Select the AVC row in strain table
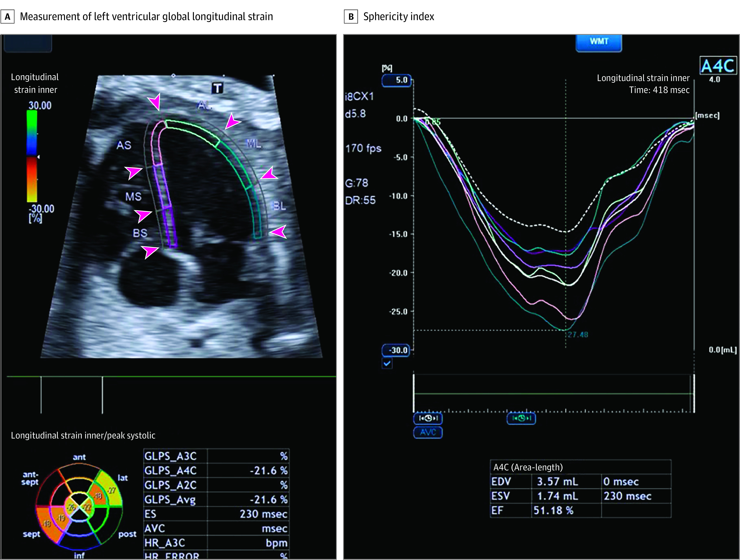 click(x=216, y=528)
